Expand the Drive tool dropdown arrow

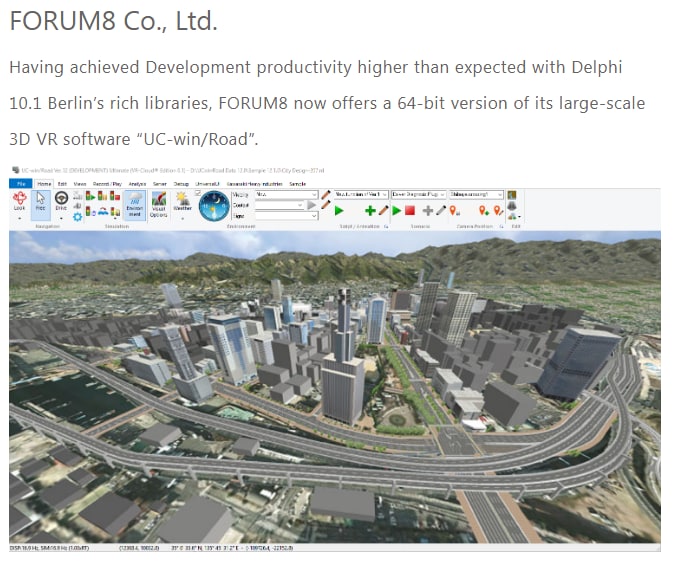click(x=61, y=218)
